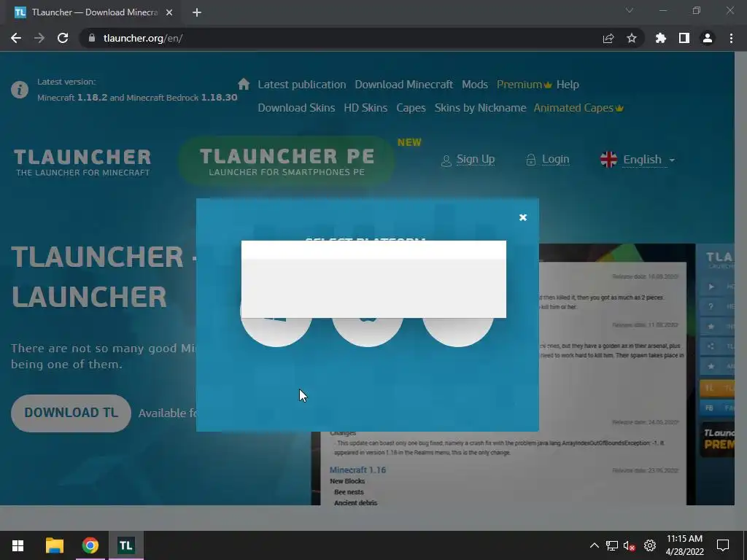Click the DOWNLOAD TL button
Image resolution: width=747 pixels, height=560 pixels.
pyautogui.click(x=71, y=413)
